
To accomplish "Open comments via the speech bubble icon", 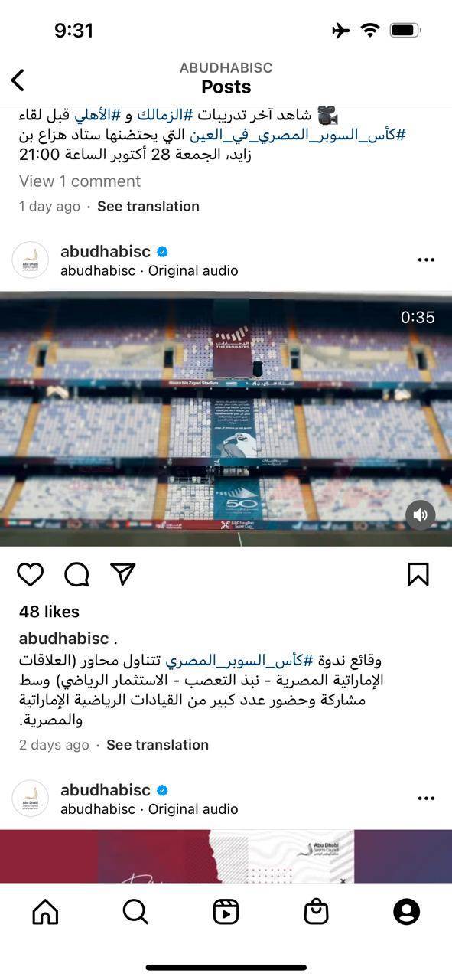I will click(76, 574).
